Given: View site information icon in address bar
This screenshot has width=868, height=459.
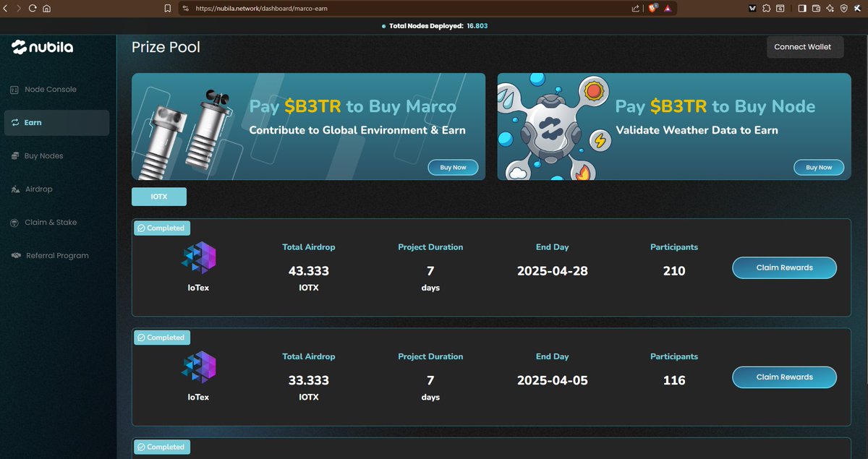Looking at the screenshot, I should [185, 9].
